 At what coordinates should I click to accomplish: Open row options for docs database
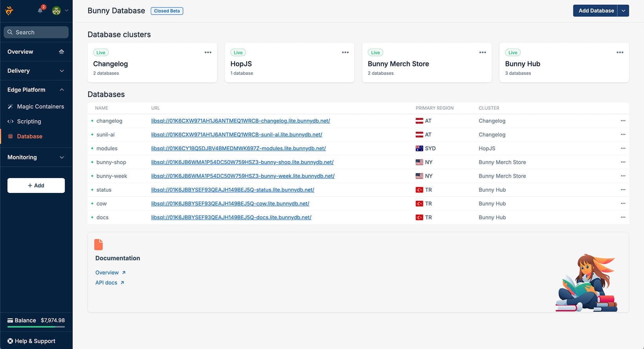coord(623,217)
